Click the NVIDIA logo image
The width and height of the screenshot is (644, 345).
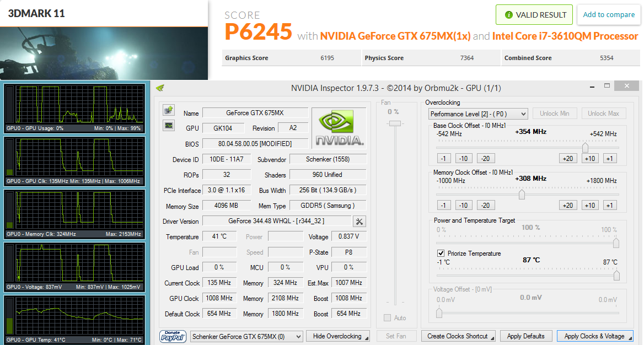click(339, 128)
